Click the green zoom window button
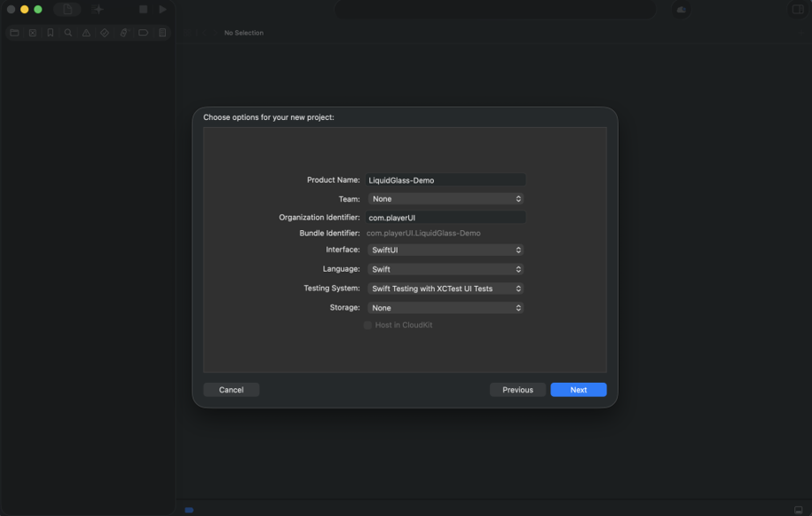 (38, 10)
